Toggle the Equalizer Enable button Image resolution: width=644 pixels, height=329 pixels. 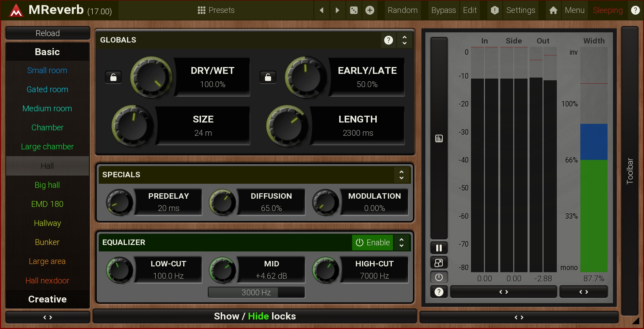click(373, 243)
